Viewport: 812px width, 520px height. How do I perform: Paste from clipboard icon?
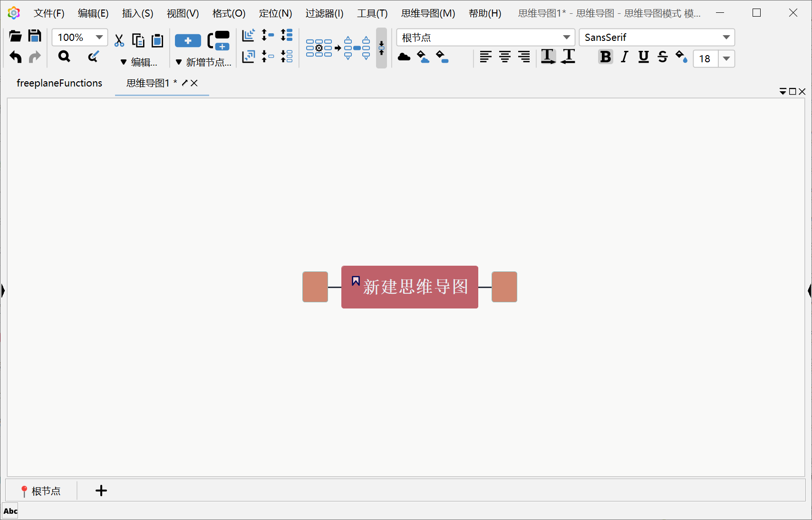[157, 41]
